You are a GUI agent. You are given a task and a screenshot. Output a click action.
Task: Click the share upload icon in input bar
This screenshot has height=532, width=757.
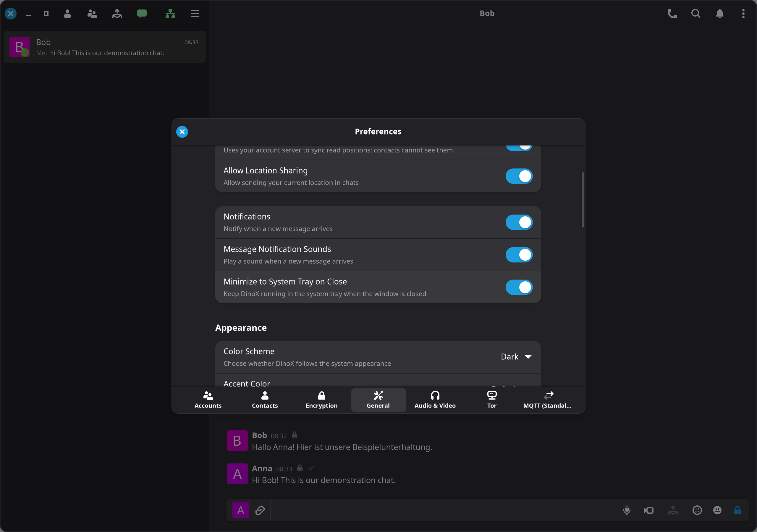click(x=673, y=510)
